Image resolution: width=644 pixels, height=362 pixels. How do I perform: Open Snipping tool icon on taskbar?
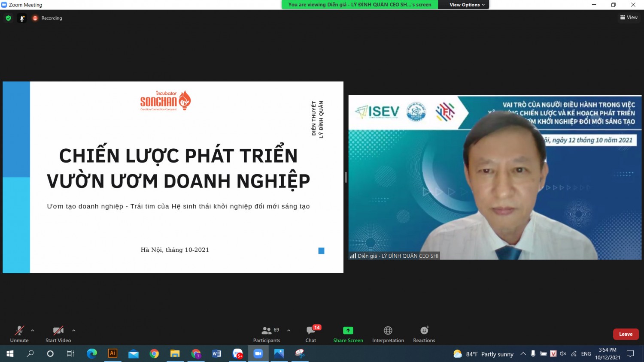[300, 354]
